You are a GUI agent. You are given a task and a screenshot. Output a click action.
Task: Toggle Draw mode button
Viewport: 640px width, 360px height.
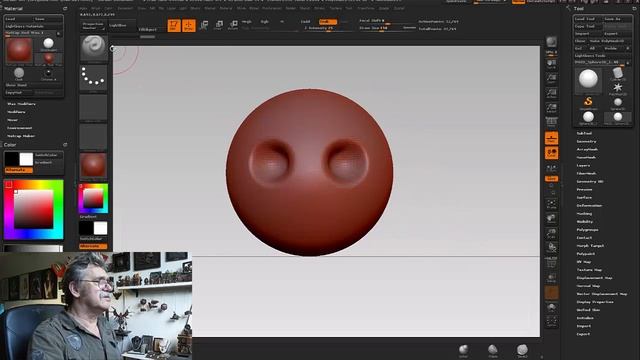click(x=189, y=25)
